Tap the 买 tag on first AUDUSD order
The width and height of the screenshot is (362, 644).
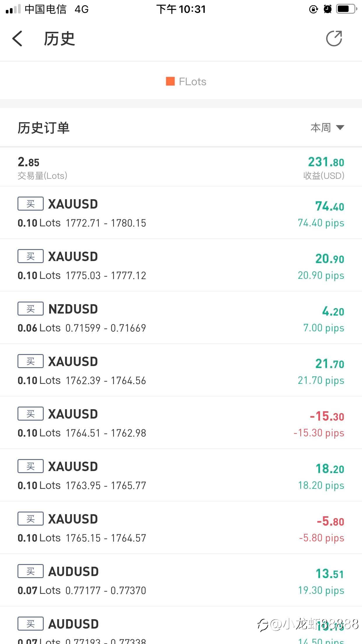31,571
